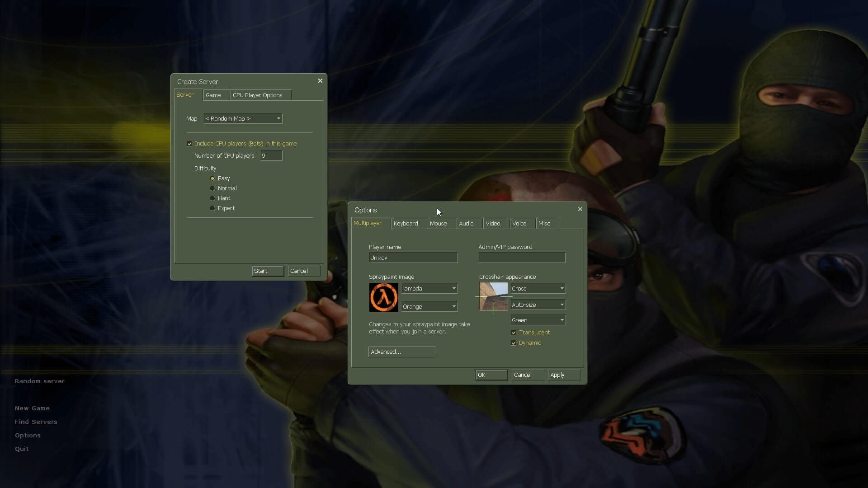Open Find Servers from main menu

(x=36, y=422)
